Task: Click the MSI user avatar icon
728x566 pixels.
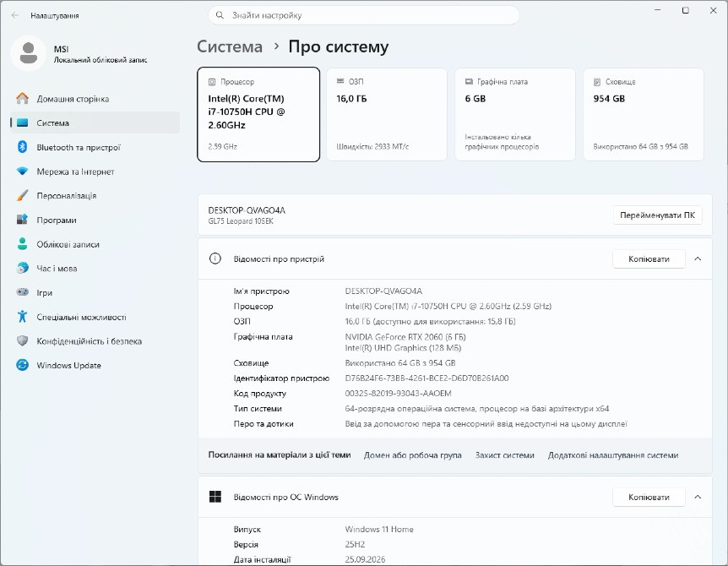Action: pyautogui.click(x=29, y=53)
